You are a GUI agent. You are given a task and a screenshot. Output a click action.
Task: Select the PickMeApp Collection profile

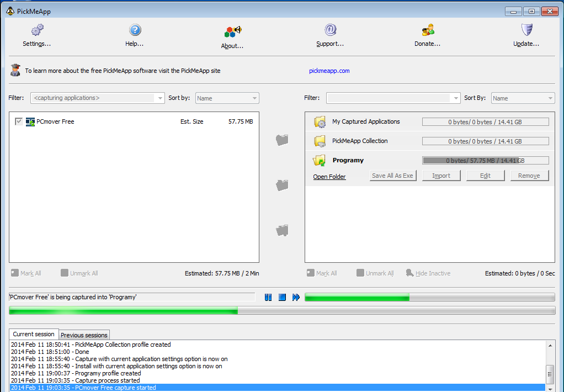point(360,141)
